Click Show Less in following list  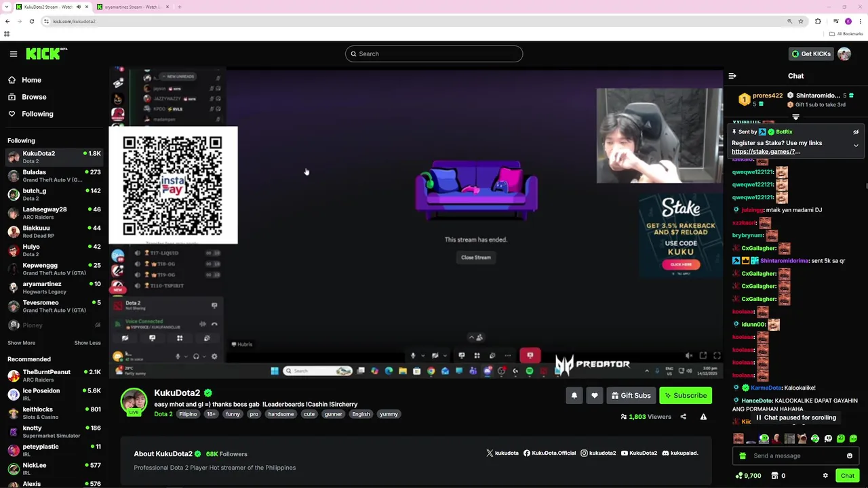click(87, 343)
